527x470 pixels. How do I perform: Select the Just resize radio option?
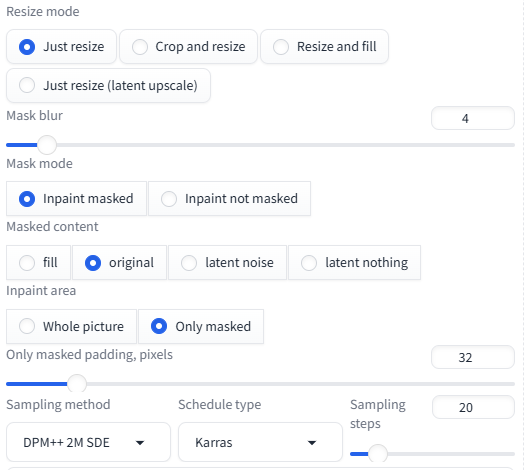61,47
